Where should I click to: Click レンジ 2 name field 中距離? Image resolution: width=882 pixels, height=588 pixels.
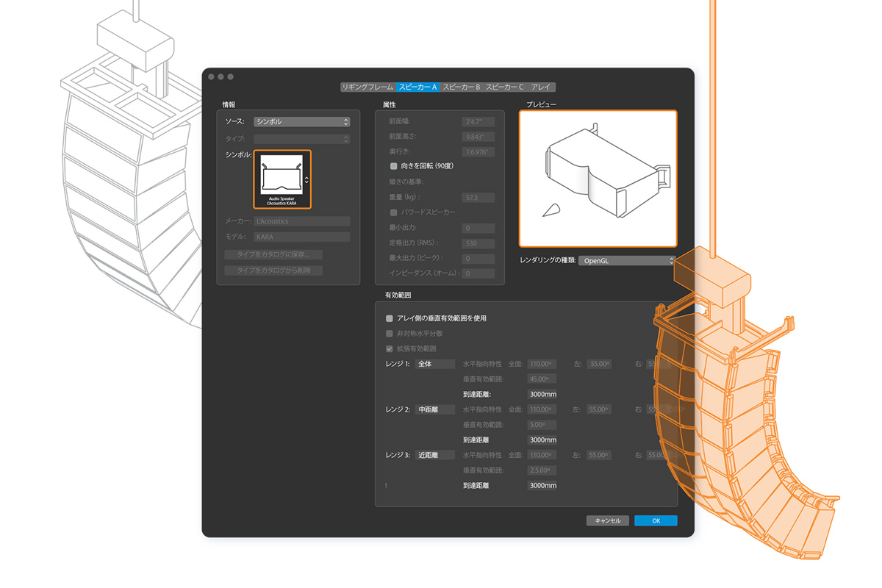click(434, 409)
